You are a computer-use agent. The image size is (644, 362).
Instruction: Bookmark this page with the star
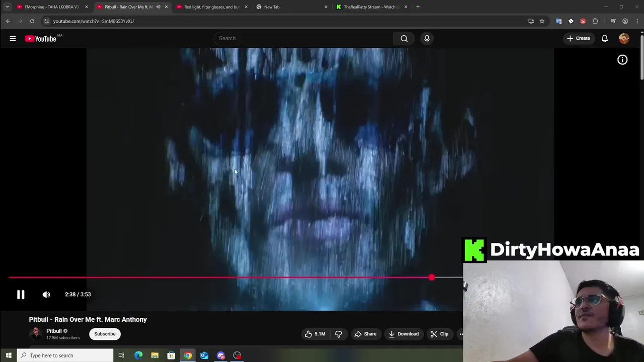[x=542, y=21]
